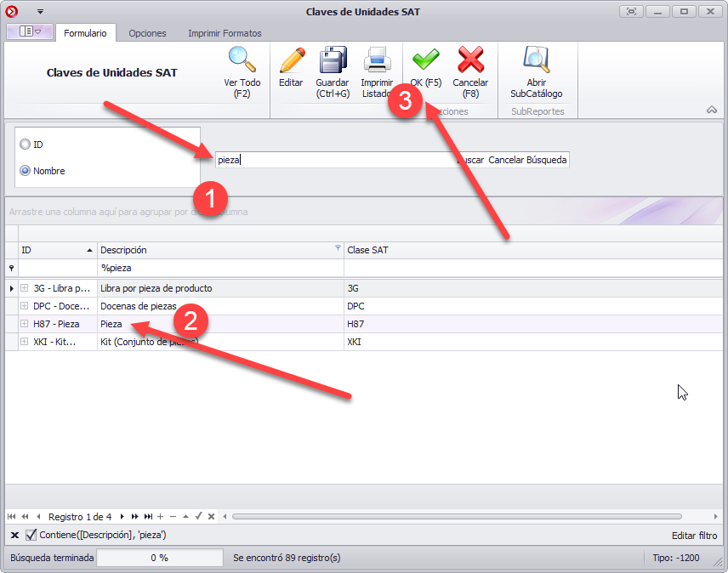Click Cancelar (F8) red X icon
Image resolution: width=728 pixels, height=573 pixels.
[470, 60]
